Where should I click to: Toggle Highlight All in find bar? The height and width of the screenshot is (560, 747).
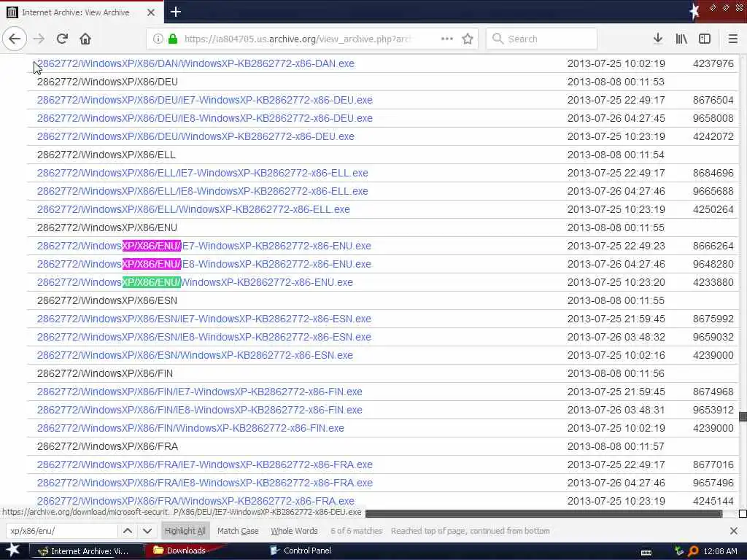pos(185,531)
